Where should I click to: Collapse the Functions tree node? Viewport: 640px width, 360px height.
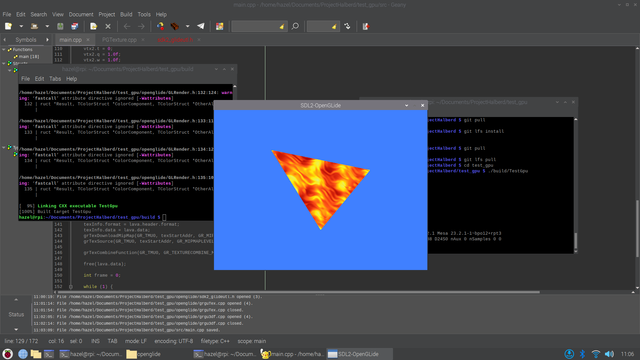click(x=4, y=49)
